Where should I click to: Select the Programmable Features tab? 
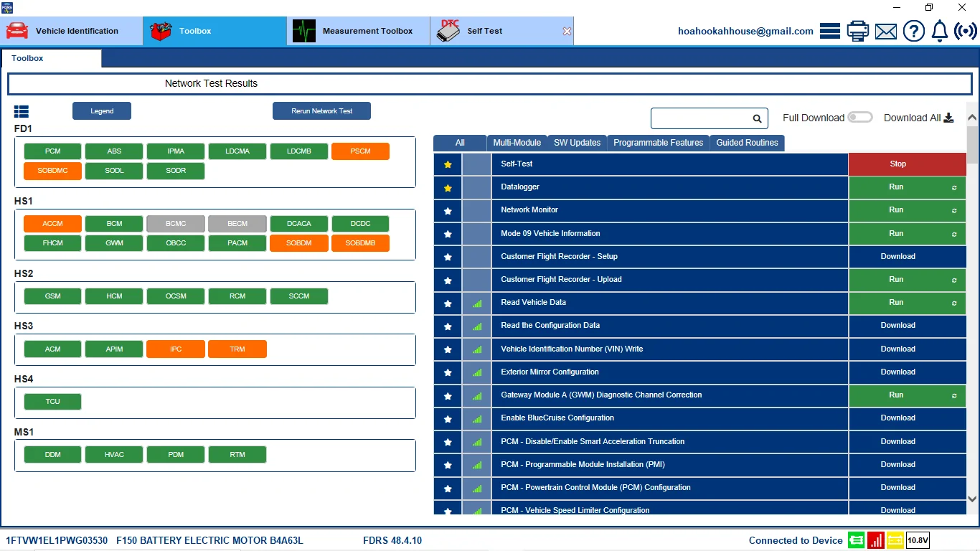[658, 143]
